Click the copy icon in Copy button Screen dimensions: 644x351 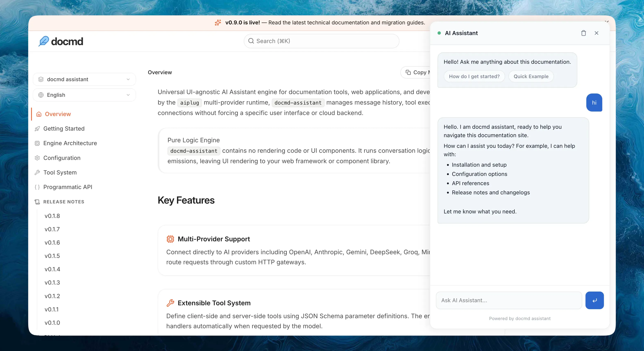tap(408, 72)
